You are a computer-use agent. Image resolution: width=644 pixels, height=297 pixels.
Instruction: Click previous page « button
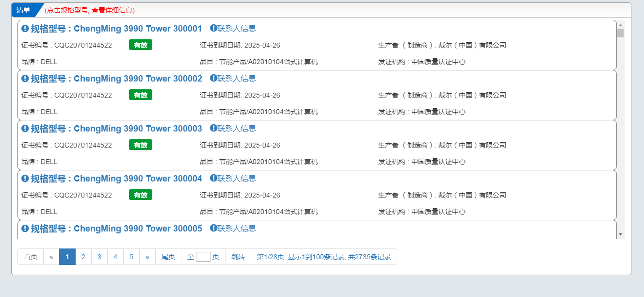point(51,257)
